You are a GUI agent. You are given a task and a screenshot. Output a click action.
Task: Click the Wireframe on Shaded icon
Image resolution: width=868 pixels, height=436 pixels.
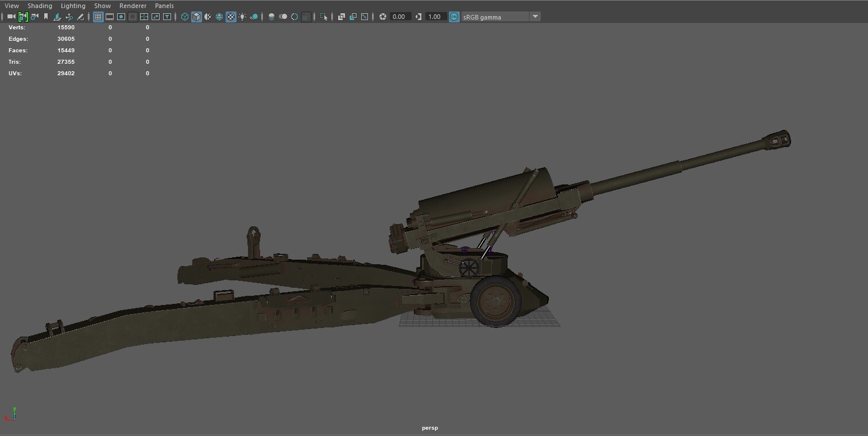219,17
